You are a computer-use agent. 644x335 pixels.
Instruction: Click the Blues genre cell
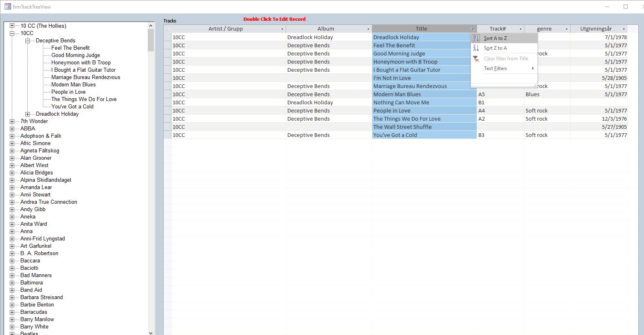coord(547,94)
